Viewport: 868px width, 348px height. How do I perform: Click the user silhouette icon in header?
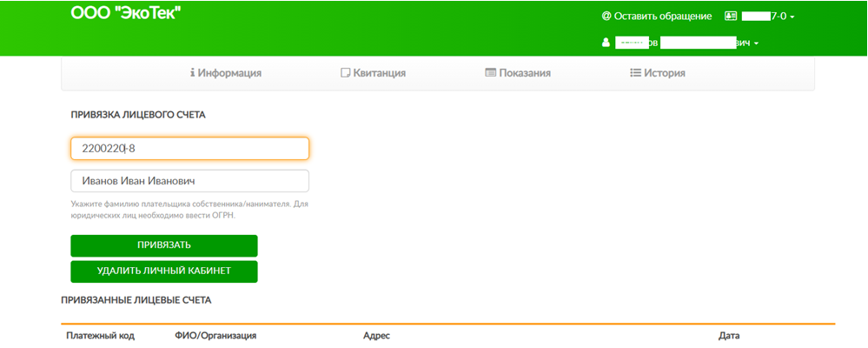tap(606, 43)
